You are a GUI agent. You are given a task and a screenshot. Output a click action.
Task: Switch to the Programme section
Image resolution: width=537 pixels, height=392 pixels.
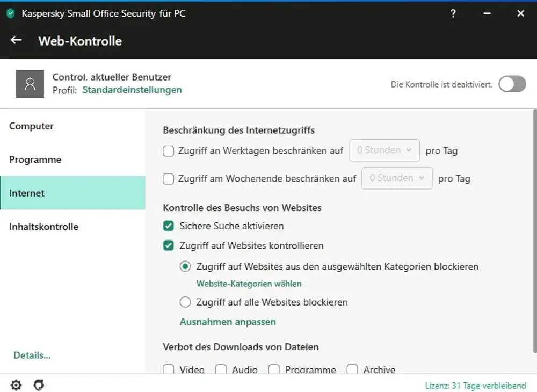click(x=35, y=159)
